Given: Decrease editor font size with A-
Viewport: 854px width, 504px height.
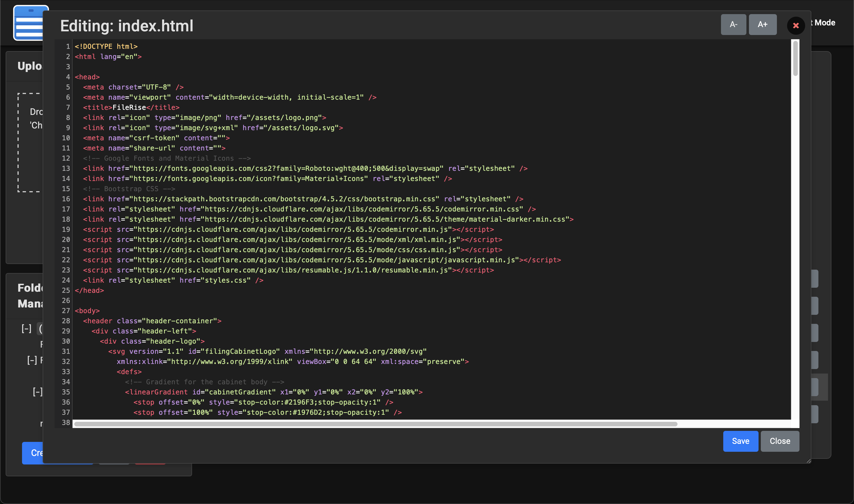Looking at the screenshot, I should tap(733, 25).
